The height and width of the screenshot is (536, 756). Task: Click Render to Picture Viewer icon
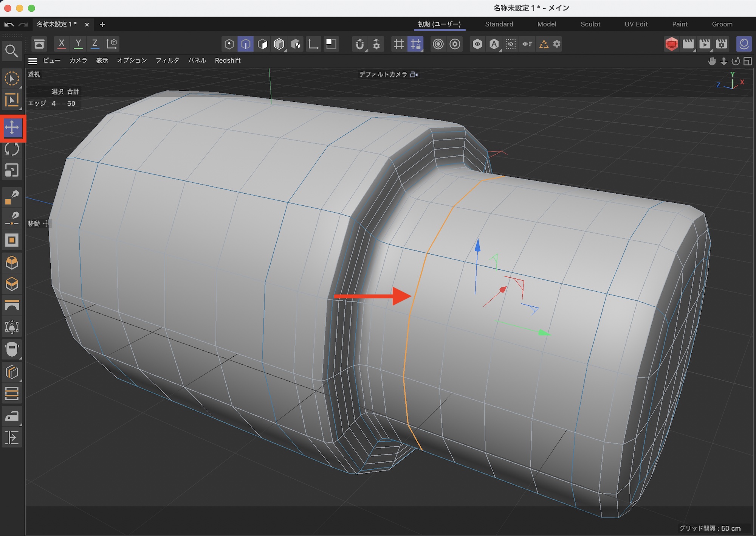pyautogui.click(x=705, y=44)
